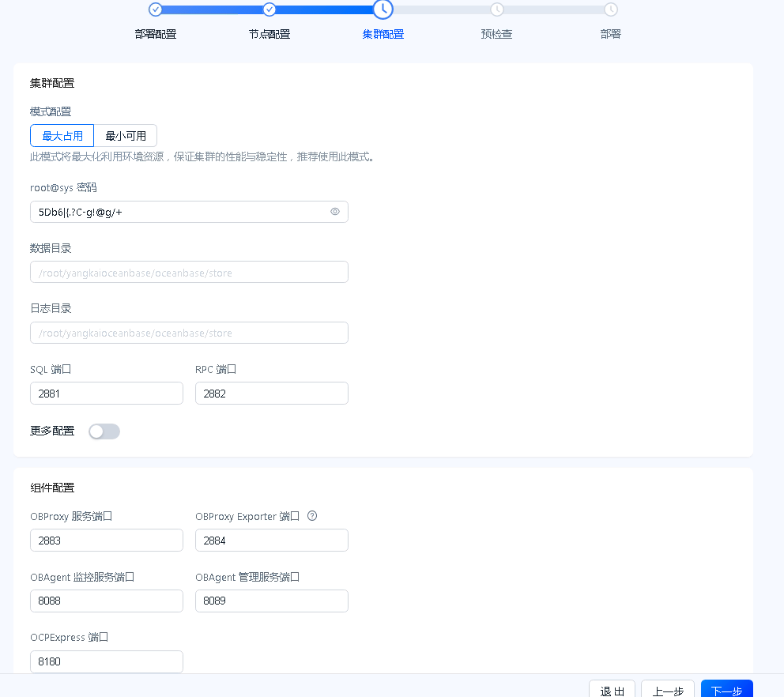This screenshot has height=697, width=784.
Task: Click the 数据目录 label
Action: tap(51, 248)
